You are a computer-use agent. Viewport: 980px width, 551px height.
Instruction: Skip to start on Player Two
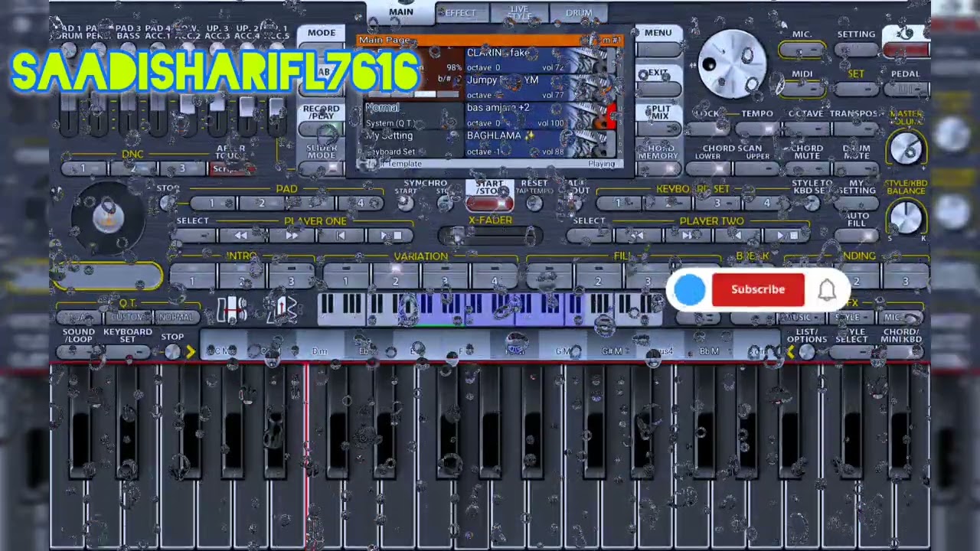[x=737, y=236]
